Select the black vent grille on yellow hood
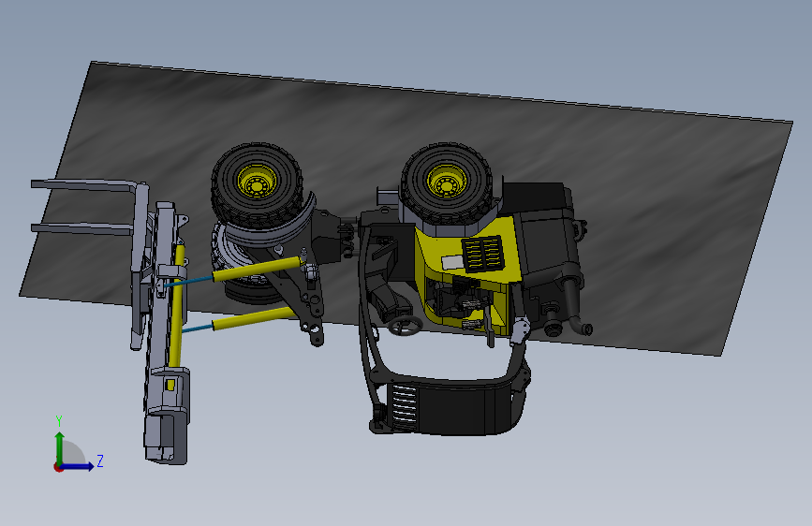Image resolution: width=812 pixels, height=526 pixels. (482, 254)
